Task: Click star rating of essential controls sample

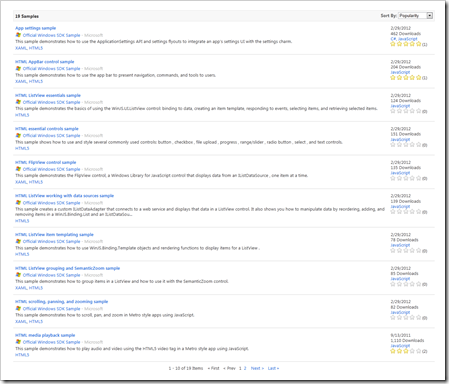Action: (x=406, y=144)
